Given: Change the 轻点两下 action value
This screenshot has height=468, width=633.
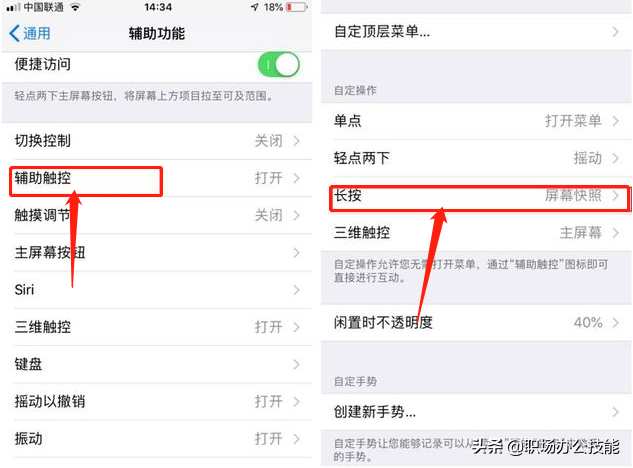Looking at the screenshot, I should 476,158.
